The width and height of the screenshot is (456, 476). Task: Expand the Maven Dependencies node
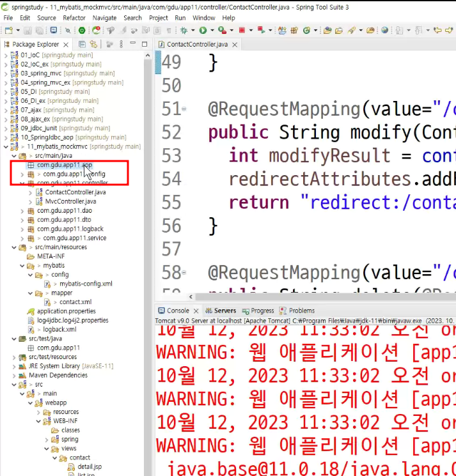[14, 375]
